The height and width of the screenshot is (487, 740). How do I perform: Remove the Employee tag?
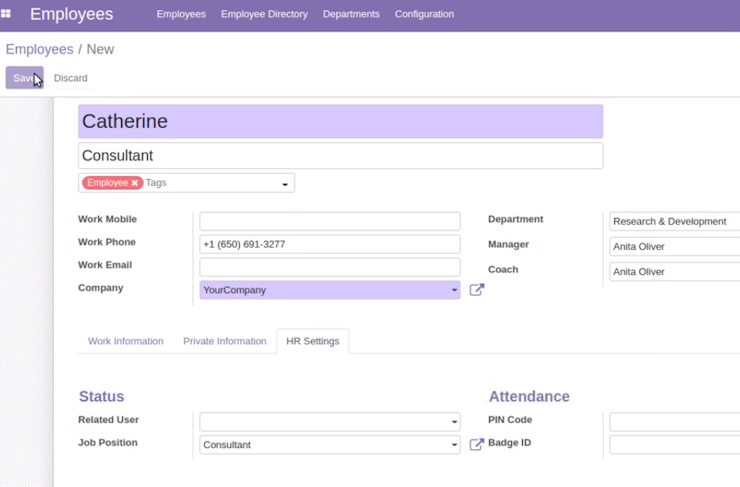click(x=135, y=183)
